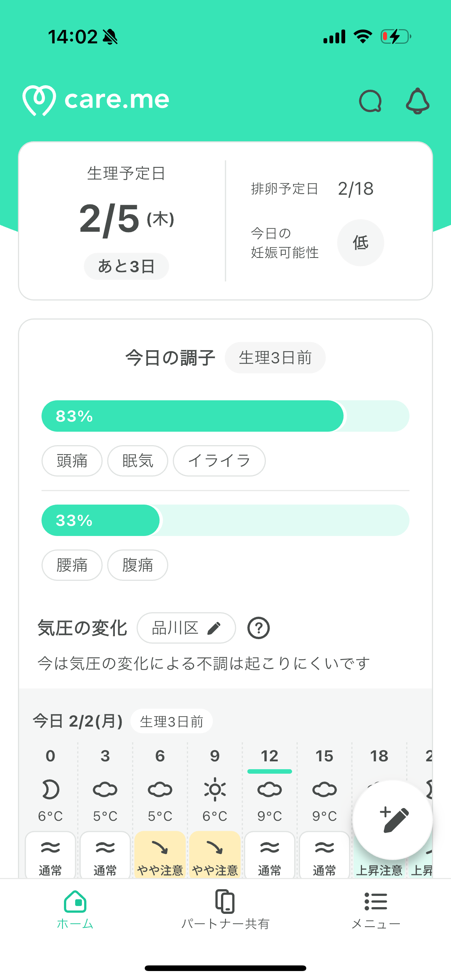Select the 頭痛 symptom chip

coord(72,461)
